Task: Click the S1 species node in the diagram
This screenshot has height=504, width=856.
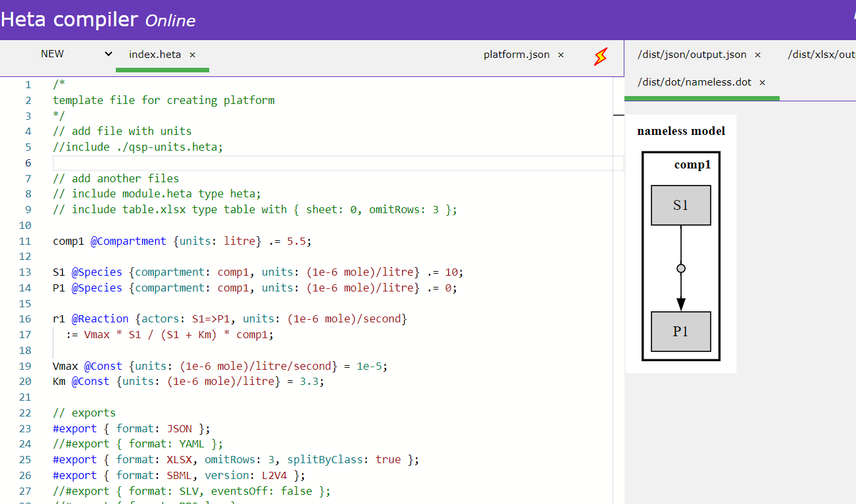Action: tap(680, 205)
